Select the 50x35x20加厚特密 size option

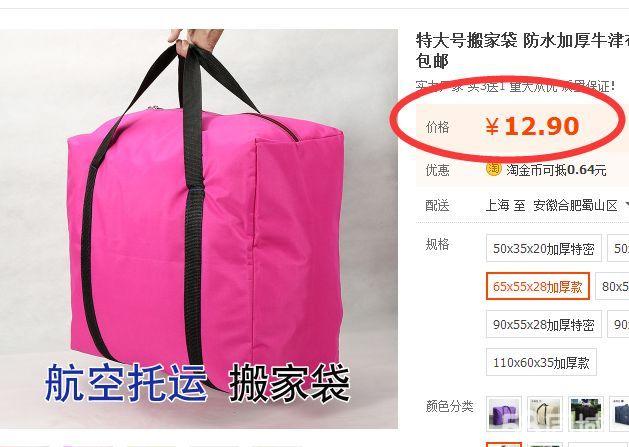coord(544,248)
